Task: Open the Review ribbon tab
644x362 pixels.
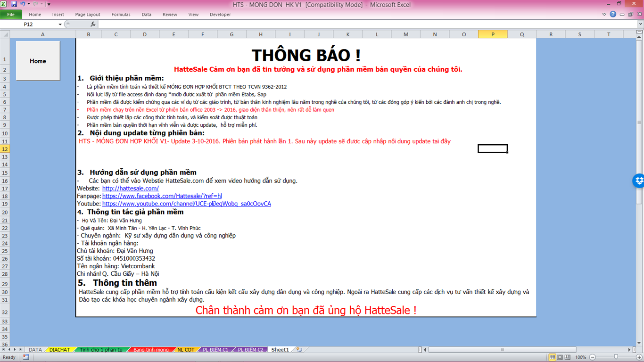Action: (170, 15)
